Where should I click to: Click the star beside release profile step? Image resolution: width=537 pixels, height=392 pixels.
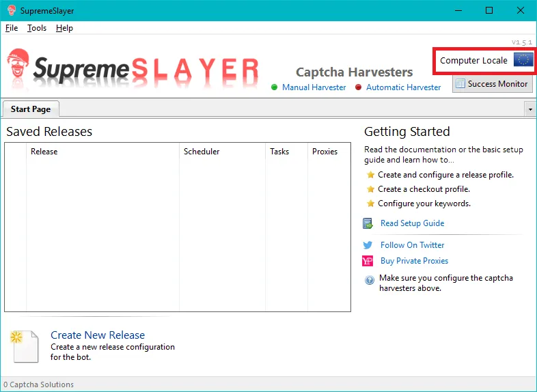[370, 175]
